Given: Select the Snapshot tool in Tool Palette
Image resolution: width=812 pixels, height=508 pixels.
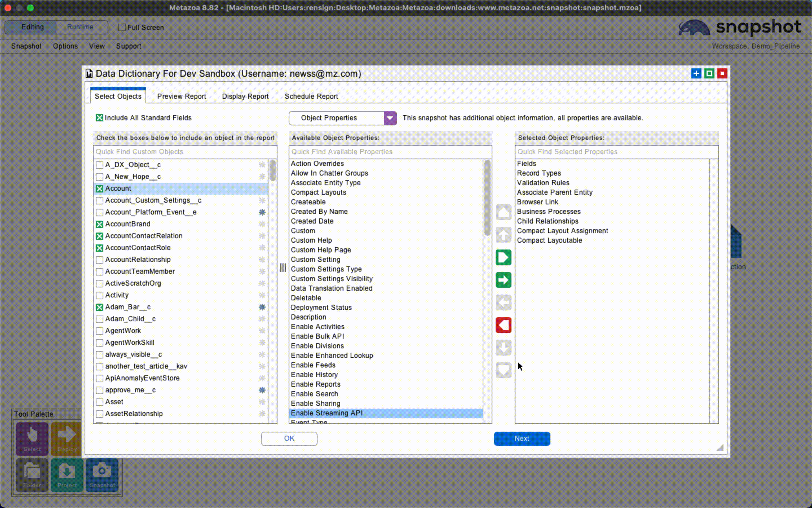Looking at the screenshot, I should coord(102,475).
